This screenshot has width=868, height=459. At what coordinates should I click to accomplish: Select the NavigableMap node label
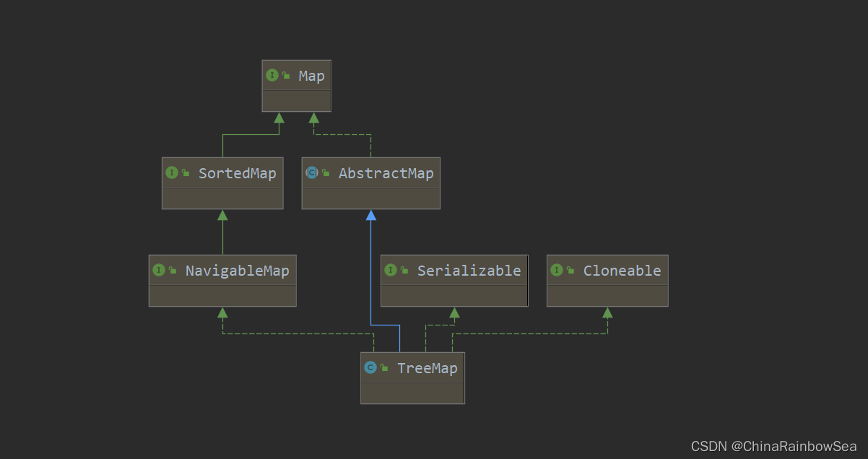point(237,271)
